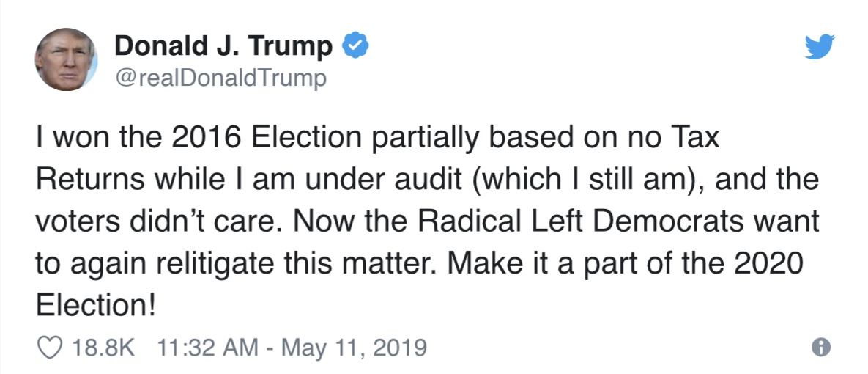
Task: Click the 18.8K likes count
Action: coord(103,348)
